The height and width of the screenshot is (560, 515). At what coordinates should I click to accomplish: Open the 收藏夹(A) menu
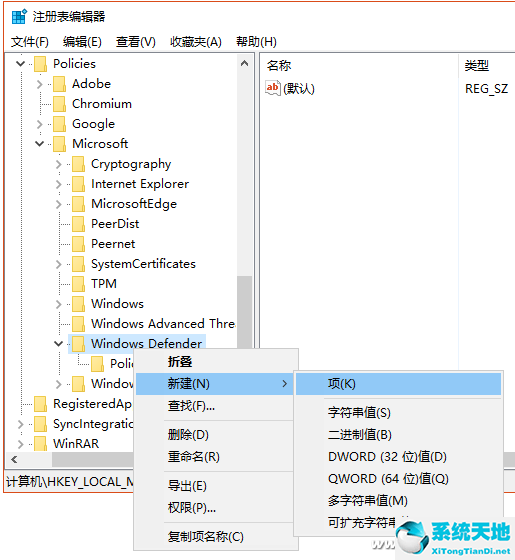pyautogui.click(x=196, y=42)
